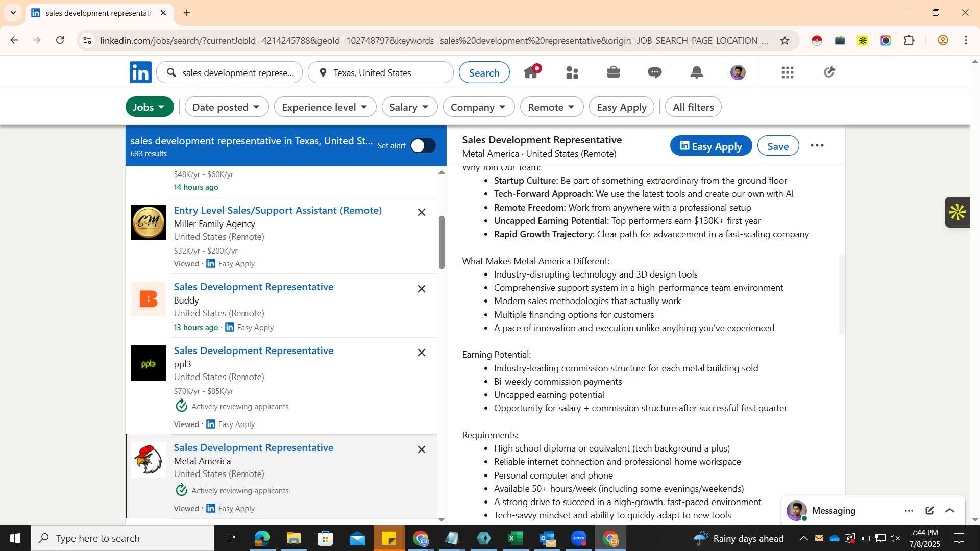The width and height of the screenshot is (980, 551).
Task: Open Chrome extensions puzzle icon
Action: click(909, 40)
